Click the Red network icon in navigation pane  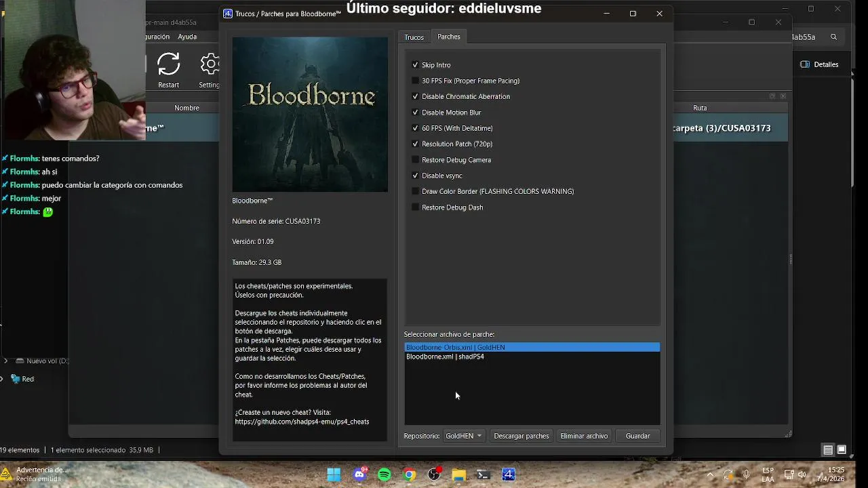(16, 379)
